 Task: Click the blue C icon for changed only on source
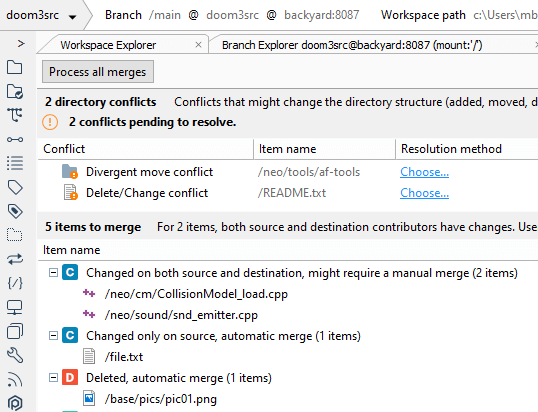[70, 335]
